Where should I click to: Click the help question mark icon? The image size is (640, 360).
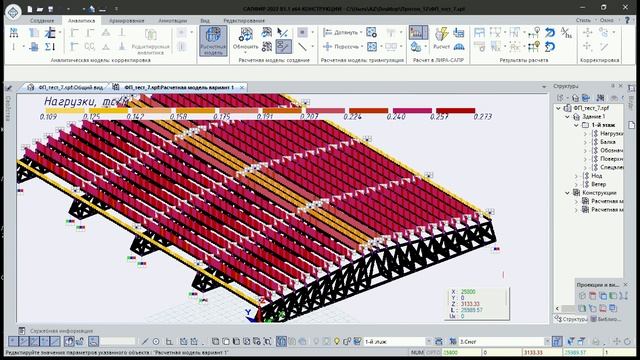(x=627, y=20)
